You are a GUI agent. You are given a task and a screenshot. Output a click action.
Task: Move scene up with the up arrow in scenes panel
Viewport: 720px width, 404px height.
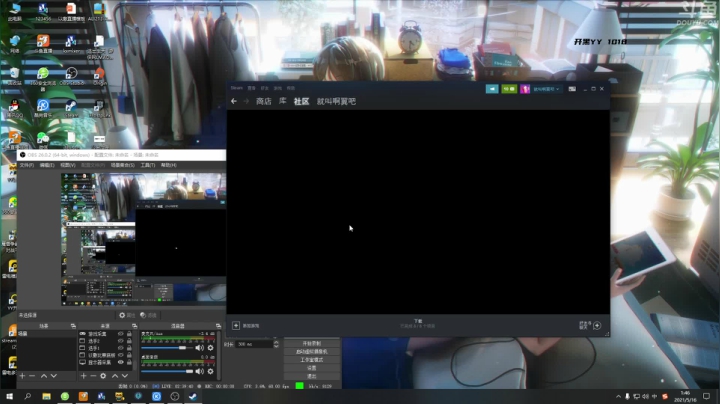pyautogui.click(x=44, y=376)
